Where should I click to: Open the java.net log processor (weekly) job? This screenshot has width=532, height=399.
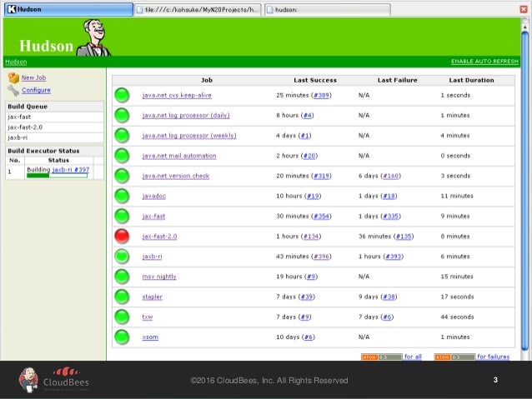click(189, 136)
